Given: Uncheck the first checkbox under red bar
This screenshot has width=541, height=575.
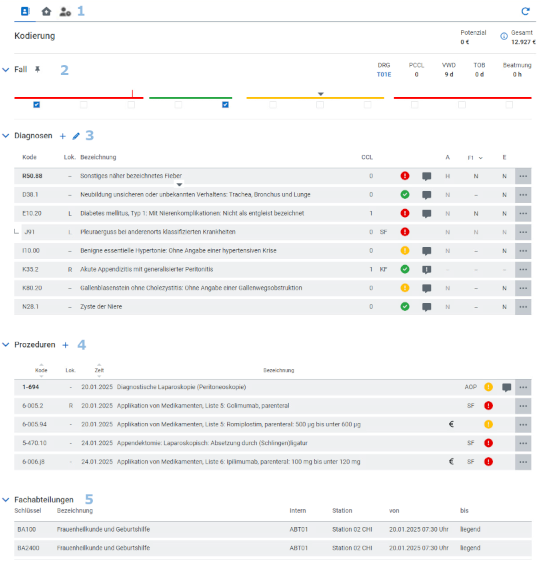Looking at the screenshot, I should pos(37,105).
